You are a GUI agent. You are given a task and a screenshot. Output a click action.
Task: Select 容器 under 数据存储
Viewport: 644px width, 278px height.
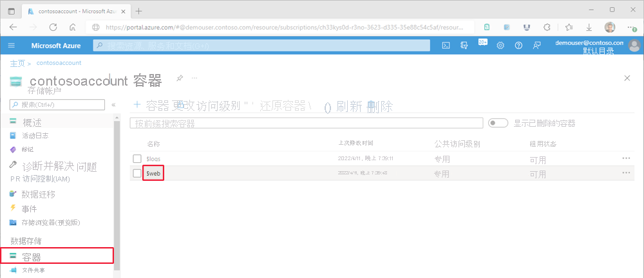[x=57, y=257]
